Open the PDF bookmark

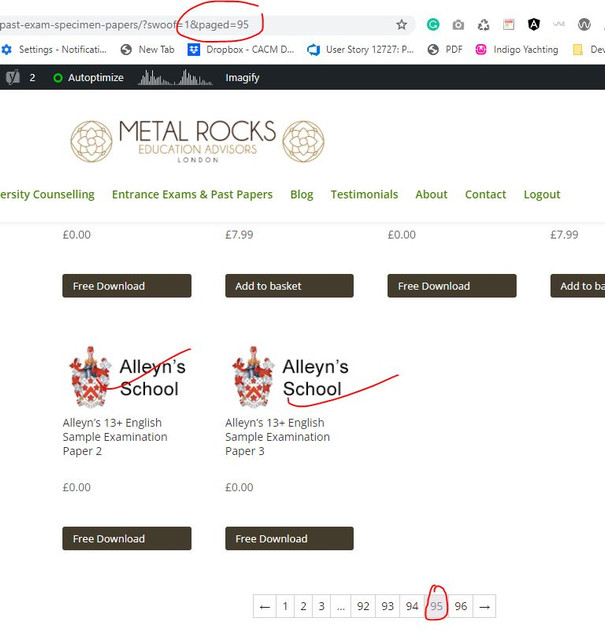pos(445,50)
